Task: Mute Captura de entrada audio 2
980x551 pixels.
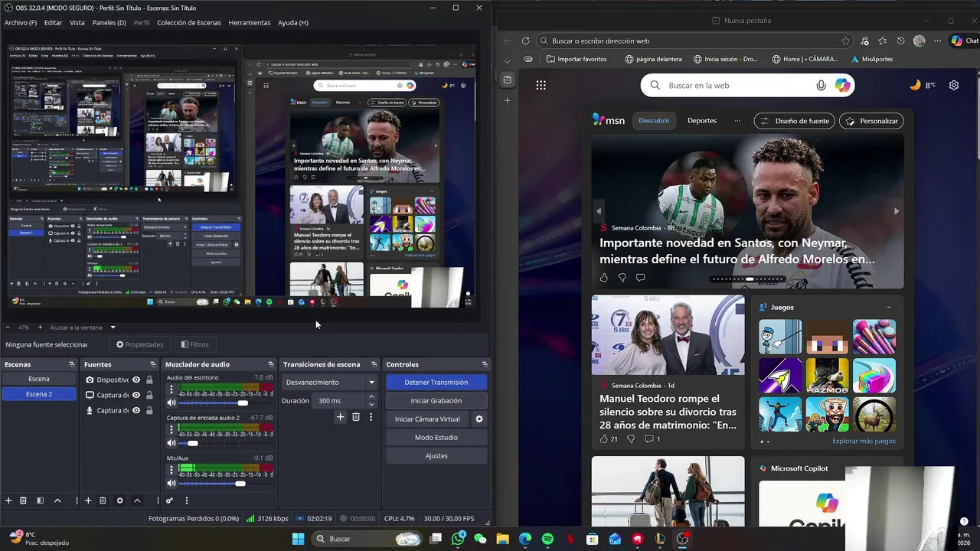Action: coord(171,443)
